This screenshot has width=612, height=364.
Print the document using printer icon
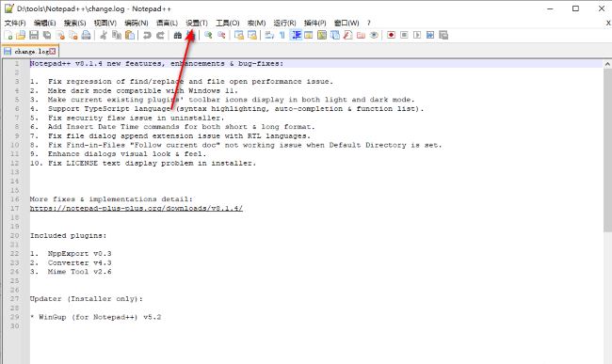(x=87, y=36)
